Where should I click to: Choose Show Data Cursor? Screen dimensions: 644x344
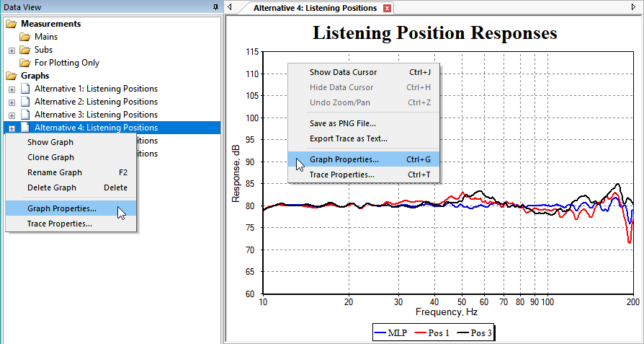click(x=364, y=72)
